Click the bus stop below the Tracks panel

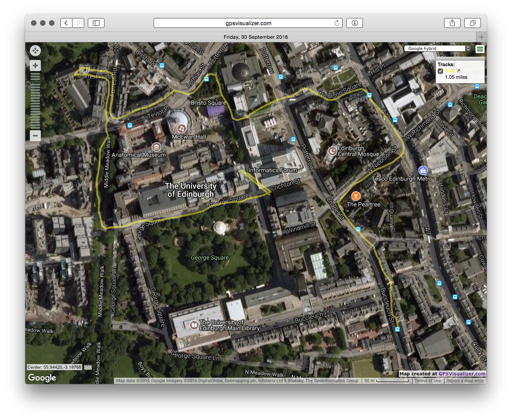(x=477, y=86)
